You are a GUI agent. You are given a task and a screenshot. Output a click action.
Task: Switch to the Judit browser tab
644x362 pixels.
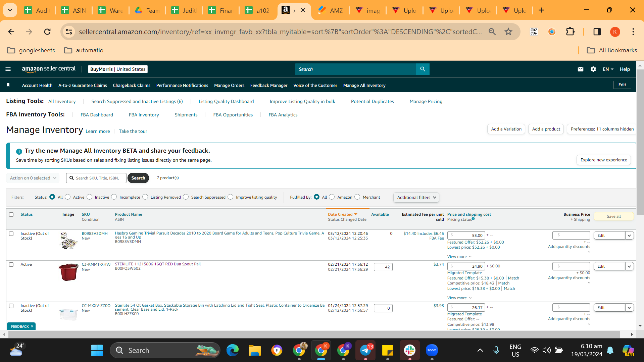tap(183, 10)
